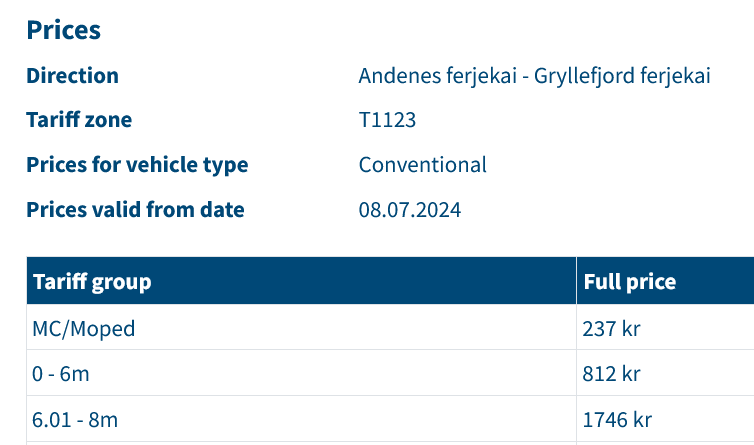Click the 812 kr price
The height and width of the screenshot is (445, 754).
coord(610,374)
